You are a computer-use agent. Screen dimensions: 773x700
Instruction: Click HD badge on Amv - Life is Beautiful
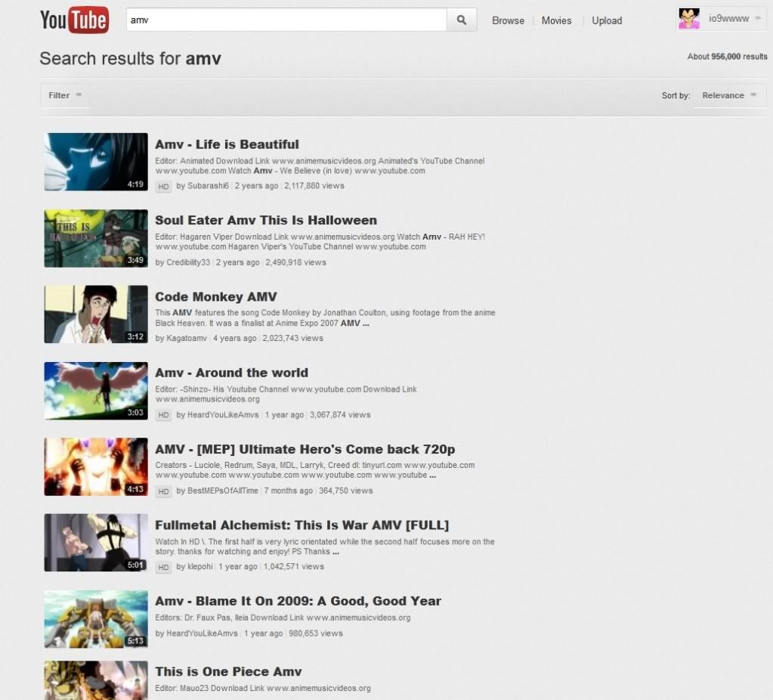click(x=163, y=187)
